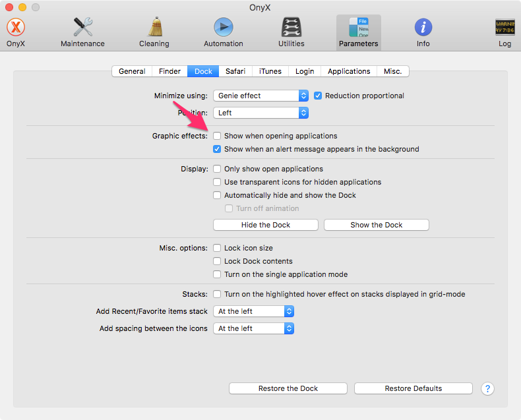Enable Automatically hide and show the Dock
Screen dimensions: 521x420
tap(217, 195)
